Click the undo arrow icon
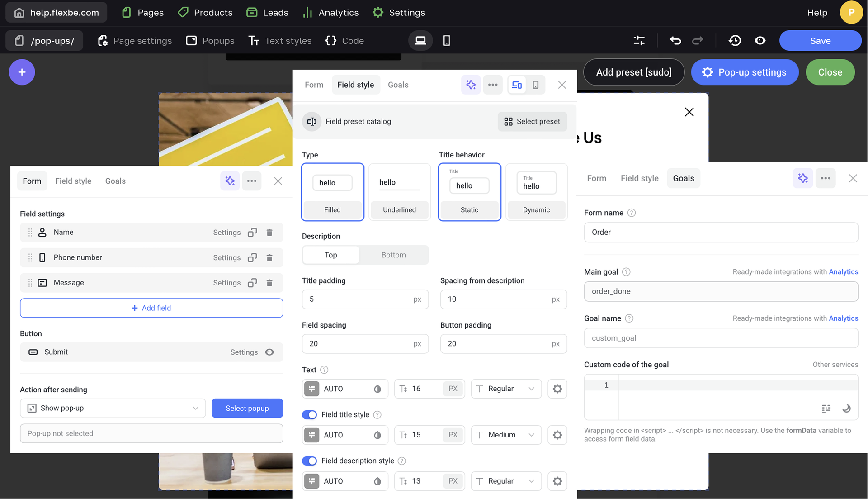This screenshot has height=499, width=868. (675, 41)
